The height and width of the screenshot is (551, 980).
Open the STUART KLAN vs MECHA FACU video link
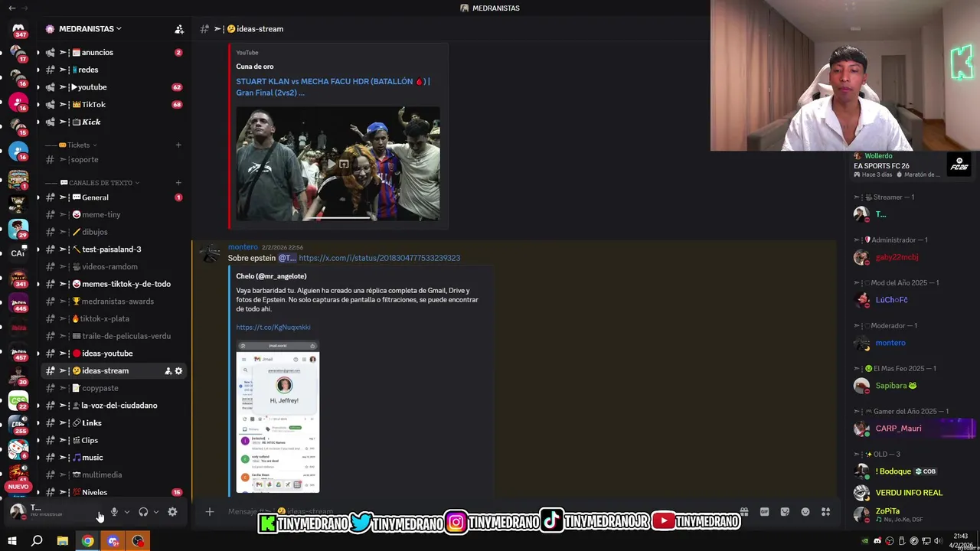point(333,86)
